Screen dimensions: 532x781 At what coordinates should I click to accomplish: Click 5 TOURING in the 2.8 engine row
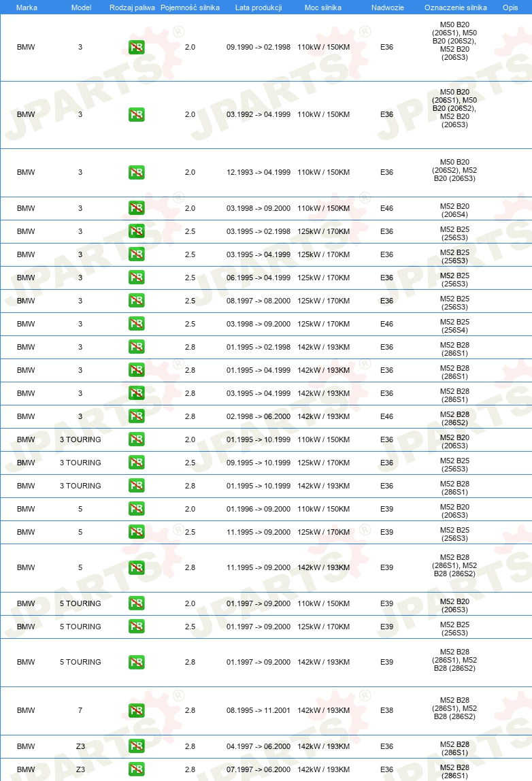pos(80,663)
